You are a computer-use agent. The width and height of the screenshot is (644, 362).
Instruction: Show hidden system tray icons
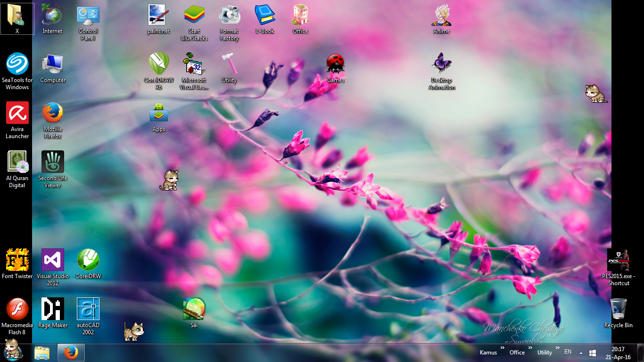(x=581, y=353)
